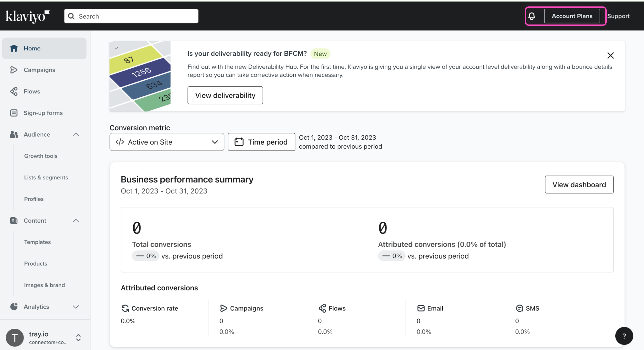The width and height of the screenshot is (644, 350).
Task: Click the Sign-up forms sidebar icon
Action: pos(14,113)
